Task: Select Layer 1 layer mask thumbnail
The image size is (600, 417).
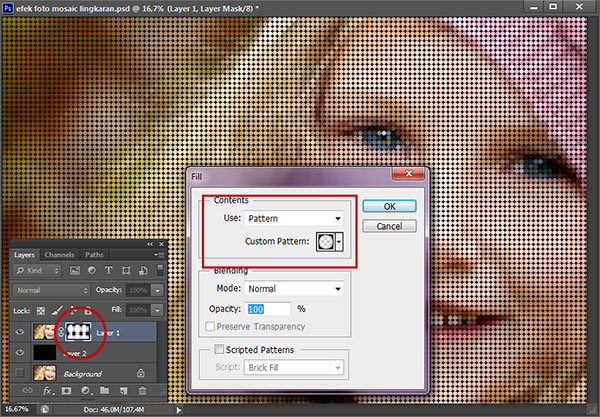Action: click(x=78, y=332)
